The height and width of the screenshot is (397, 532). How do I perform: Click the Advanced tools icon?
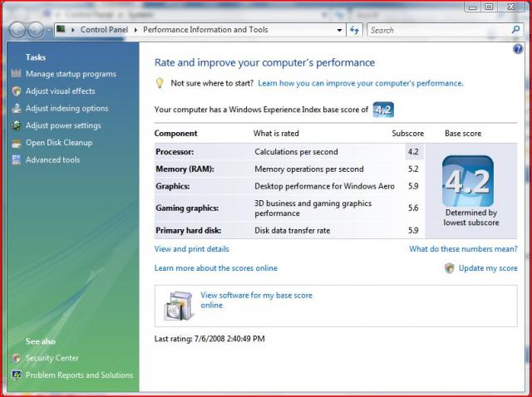click(x=17, y=159)
